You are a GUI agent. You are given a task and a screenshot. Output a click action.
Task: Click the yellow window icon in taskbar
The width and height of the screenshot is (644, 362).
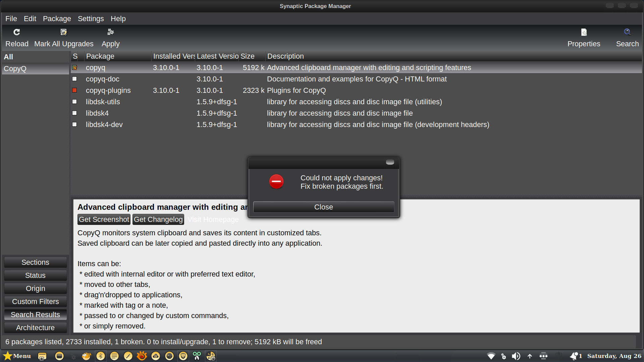click(59, 356)
